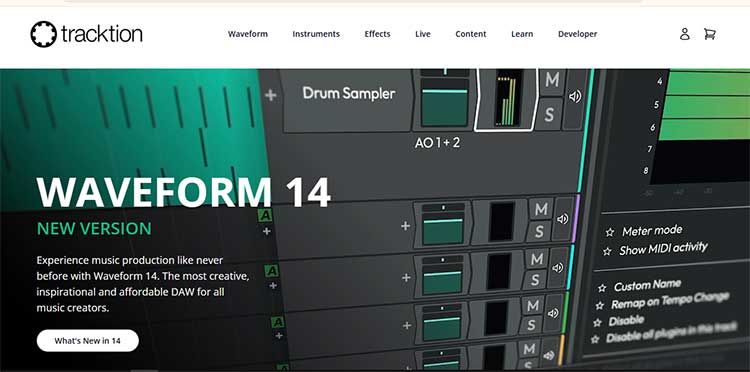The image size is (750, 372).
Task: Click the M mute button on Drum Sampler track
Action: (551, 81)
